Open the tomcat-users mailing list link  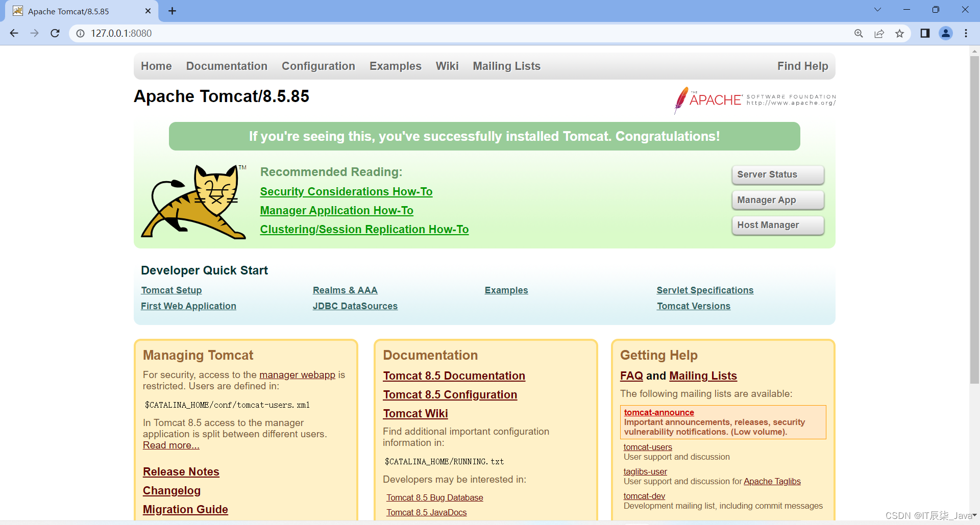click(x=648, y=447)
